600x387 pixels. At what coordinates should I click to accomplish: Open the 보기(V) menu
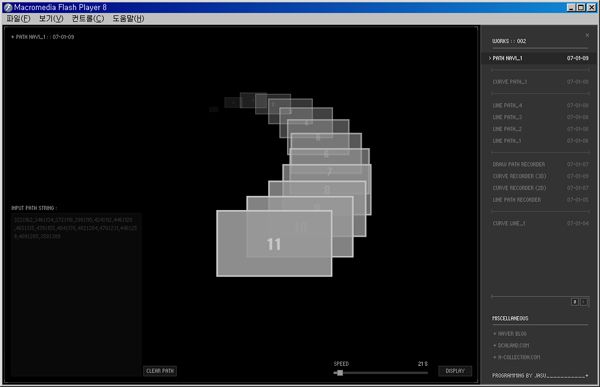click(x=51, y=18)
